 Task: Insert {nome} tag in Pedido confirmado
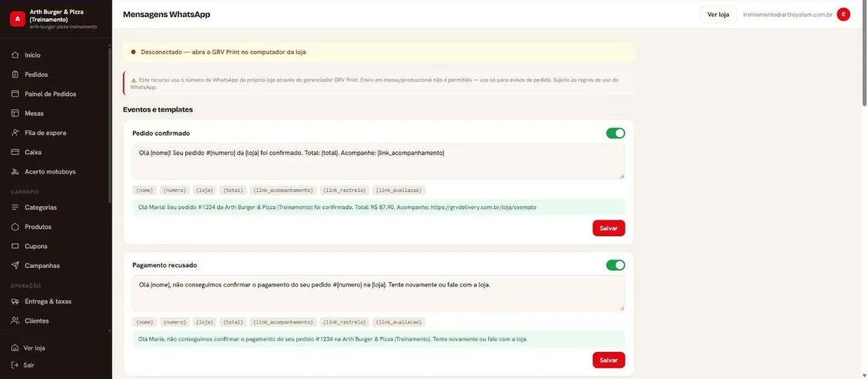click(144, 191)
